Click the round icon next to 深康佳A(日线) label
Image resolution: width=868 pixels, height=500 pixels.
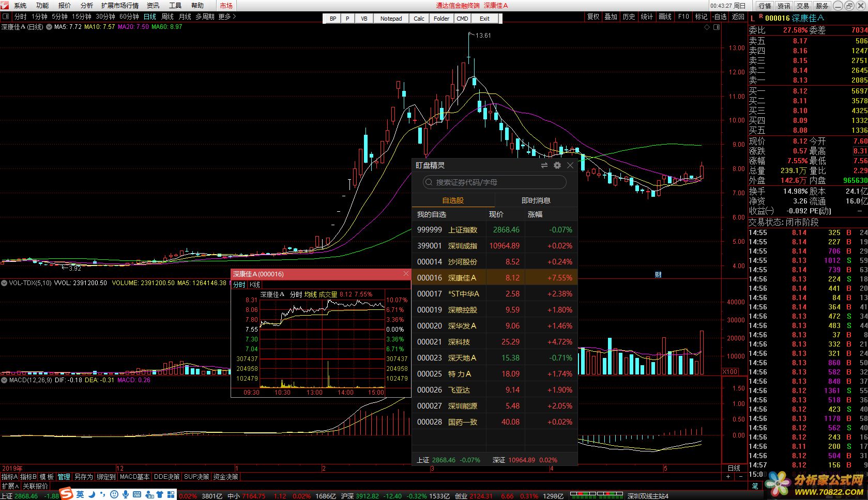click(49, 27)
